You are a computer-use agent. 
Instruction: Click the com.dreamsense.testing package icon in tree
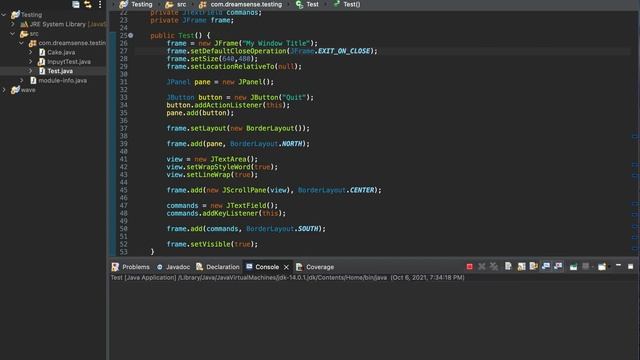tap(33, 43)
